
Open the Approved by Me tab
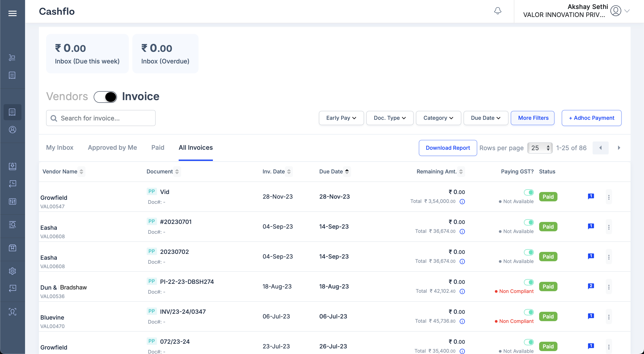click(x=112, y=148)
